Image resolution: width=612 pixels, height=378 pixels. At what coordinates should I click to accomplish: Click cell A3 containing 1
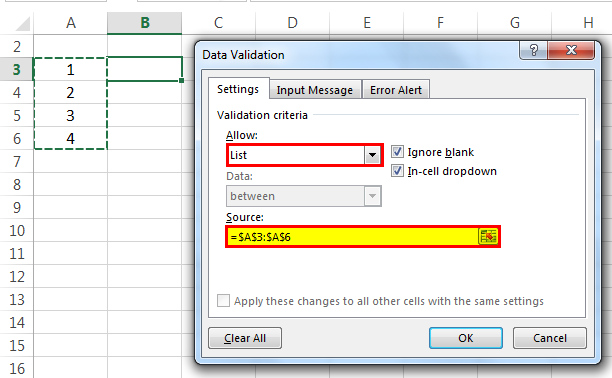[x=70, y=70]
